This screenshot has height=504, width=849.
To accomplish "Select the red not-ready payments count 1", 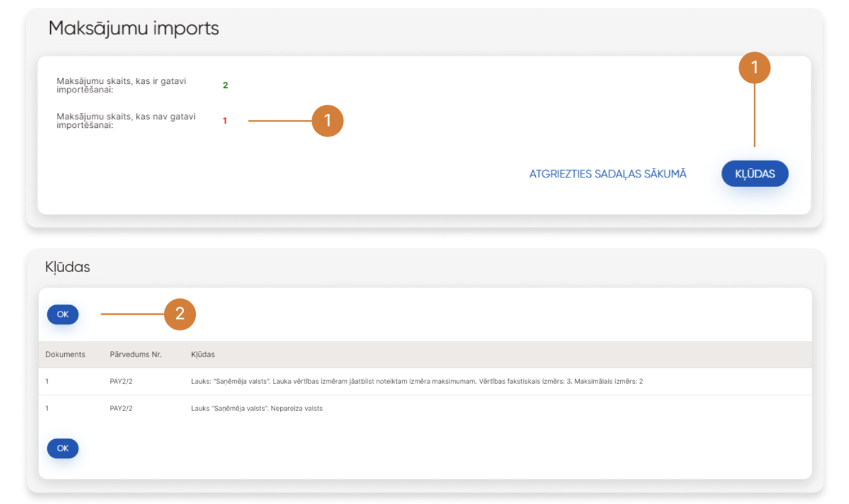I will tap(224, 121).
